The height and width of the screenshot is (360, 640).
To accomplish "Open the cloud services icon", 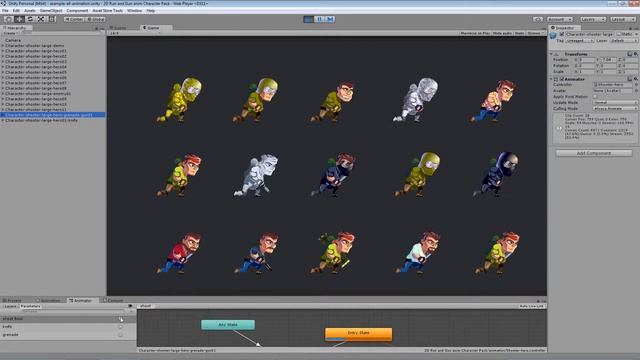I will point(538,19).
